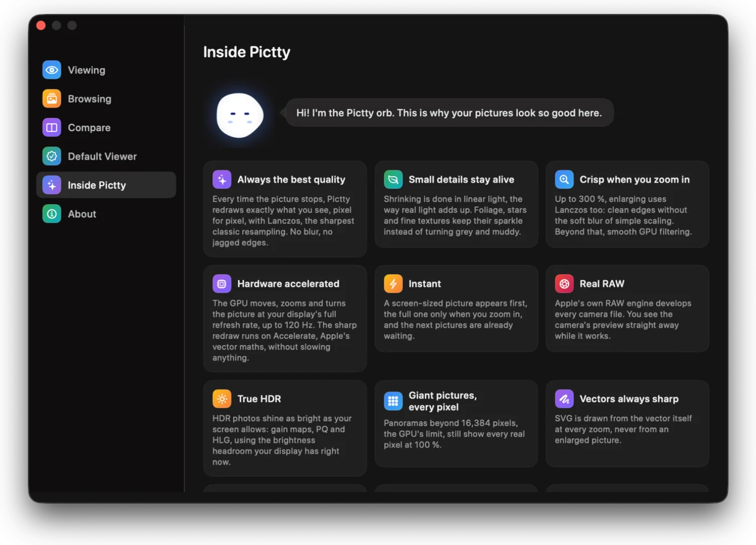
Task: Click the paragraph starting 'Shrinking is done in linear light'
Action: tap(455, 216)
